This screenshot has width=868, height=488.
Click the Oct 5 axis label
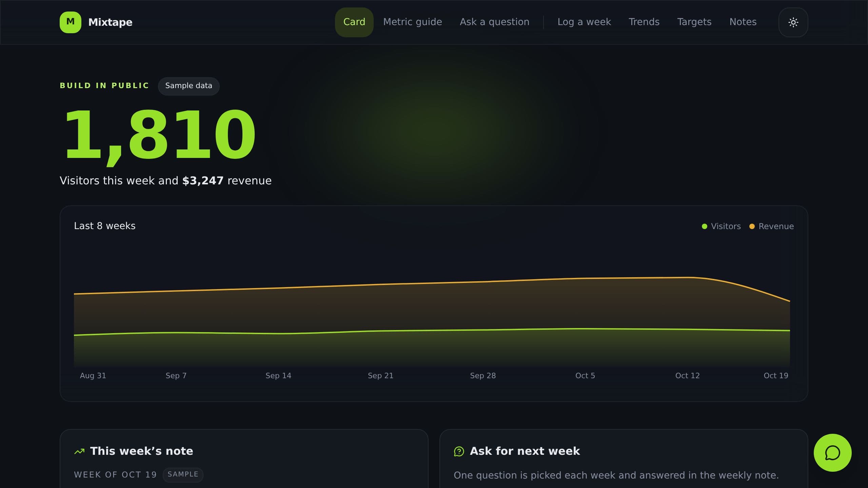pos(585,375)
